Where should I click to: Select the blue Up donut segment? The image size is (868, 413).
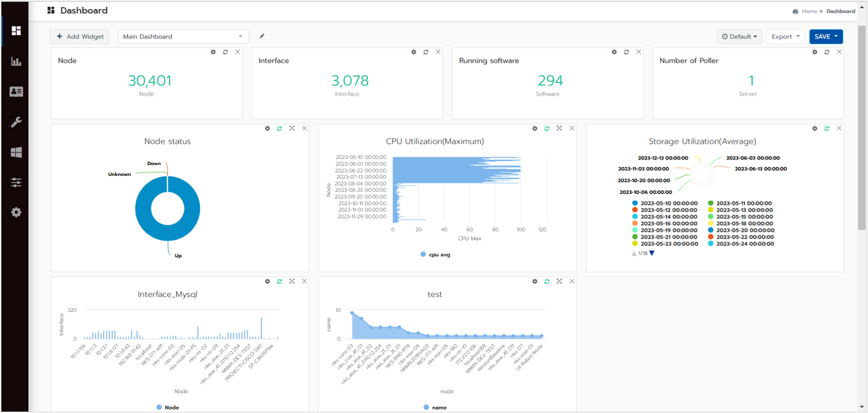pyautogui.click(x=168, y=209)
